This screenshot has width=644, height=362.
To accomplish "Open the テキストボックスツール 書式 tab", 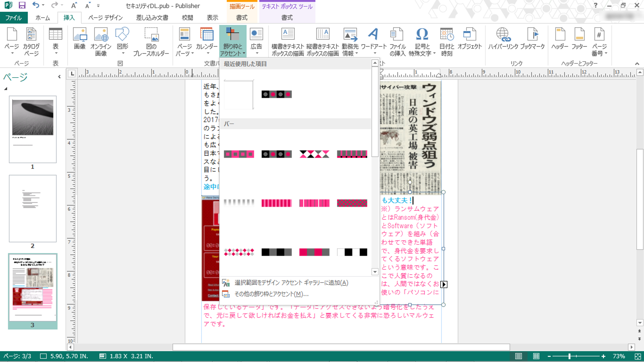I will (287, 18).
